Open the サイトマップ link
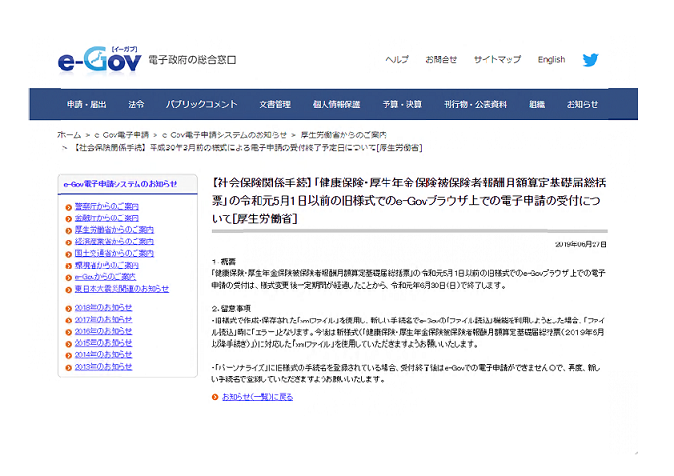The height and width of the screenshot is (476, 674). tap(495, 60)
